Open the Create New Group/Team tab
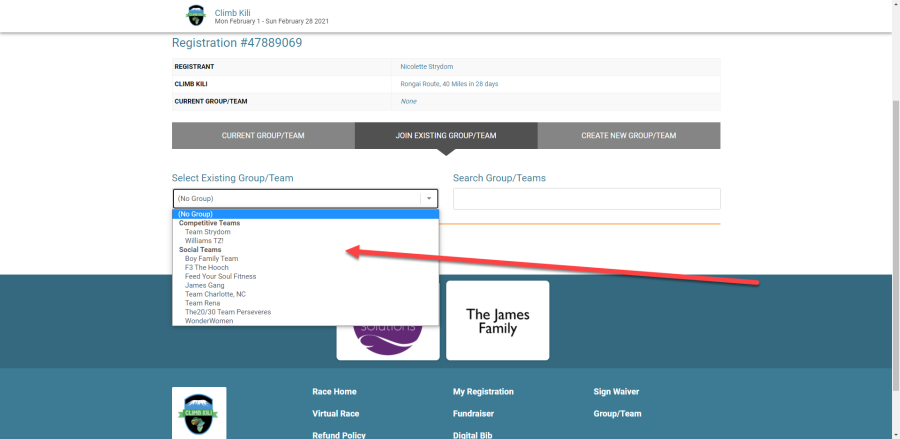The width and height of the screenshot is (900, 439). [x=629, y=135]
